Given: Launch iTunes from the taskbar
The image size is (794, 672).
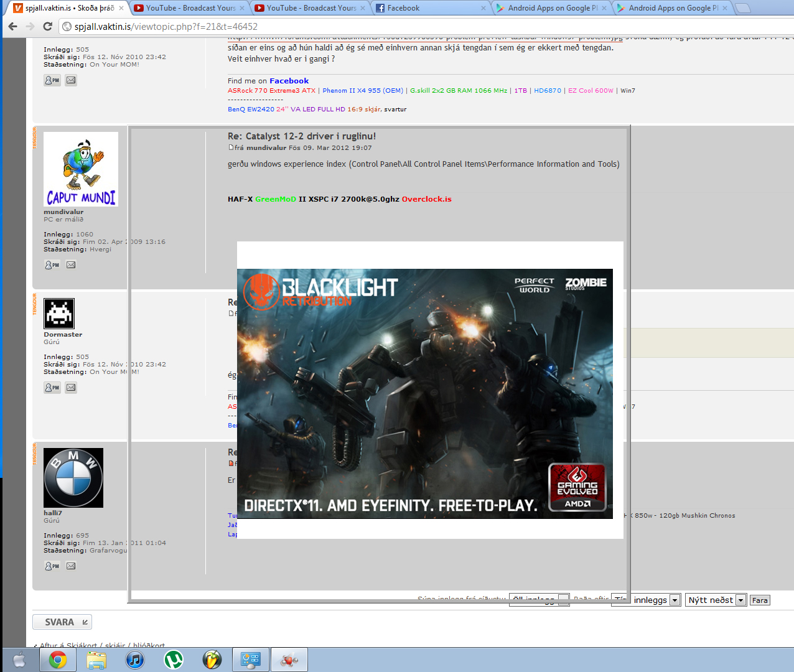Looking at the screenshot, I should click(135, 660).
